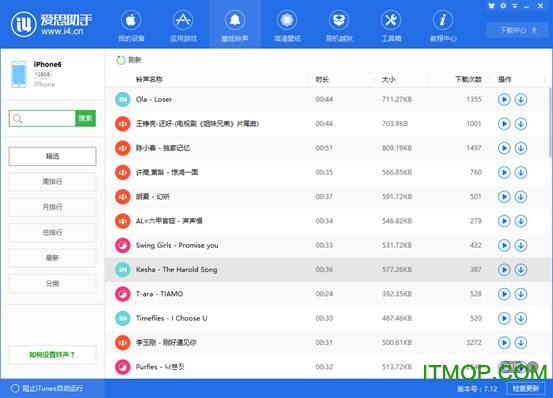Play the 胡夏 - 幻听 ringtone
This screenshot has height=398, width=553.
[x=504, y=197]
